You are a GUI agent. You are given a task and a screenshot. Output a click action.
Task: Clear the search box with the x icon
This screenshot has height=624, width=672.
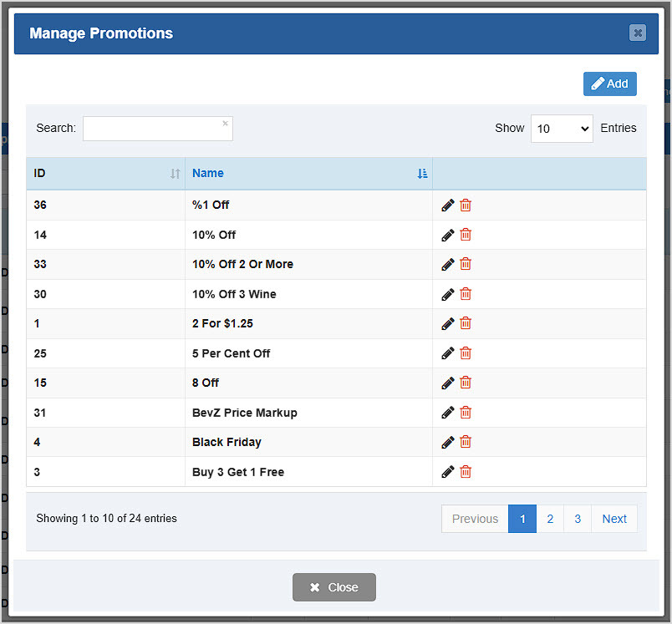pyautogui.click(x=225, y=122)
